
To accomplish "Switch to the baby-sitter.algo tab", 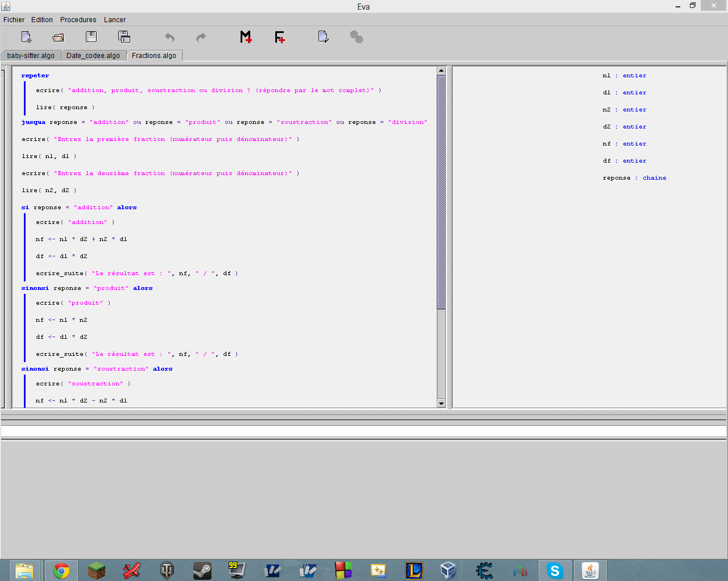I will [31, 56].
